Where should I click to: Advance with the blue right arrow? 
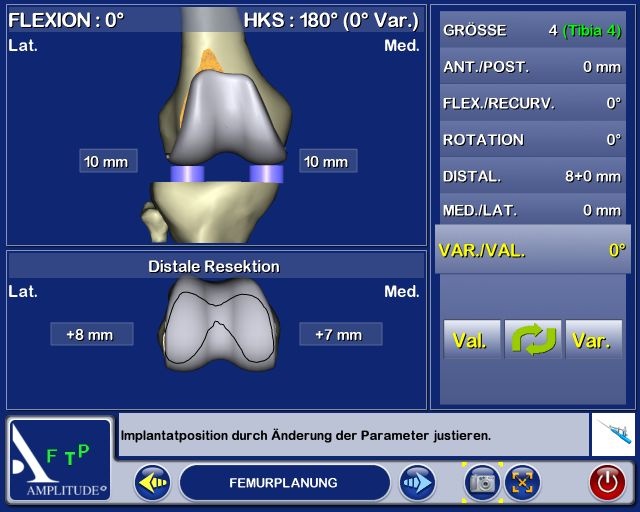tap(417, 483)
